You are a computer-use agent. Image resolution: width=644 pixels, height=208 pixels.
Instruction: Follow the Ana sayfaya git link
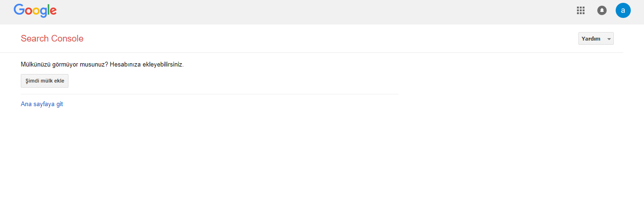coord(42,104)
